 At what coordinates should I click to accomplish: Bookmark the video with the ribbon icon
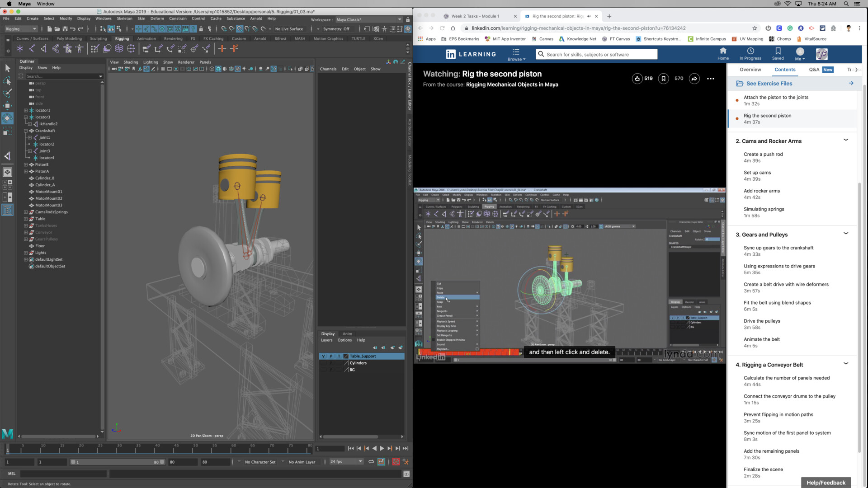tap(663, 78)
